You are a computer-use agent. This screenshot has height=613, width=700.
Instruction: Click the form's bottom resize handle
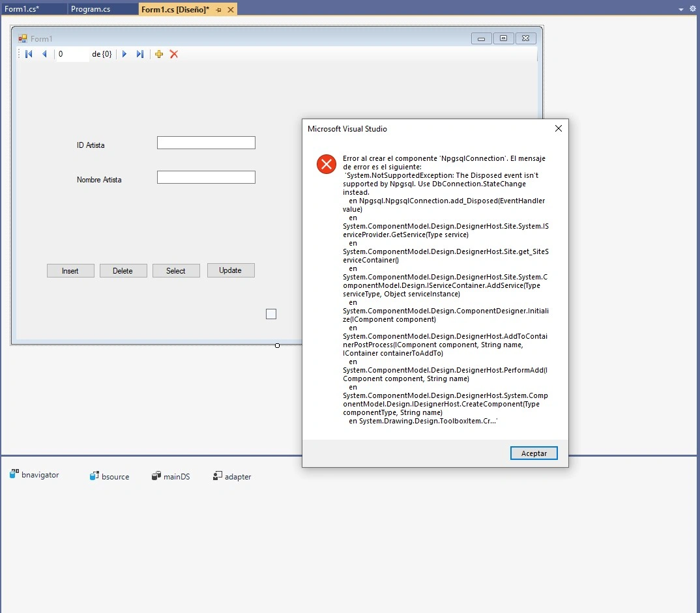pyautogui.click(x=277, y=345)
